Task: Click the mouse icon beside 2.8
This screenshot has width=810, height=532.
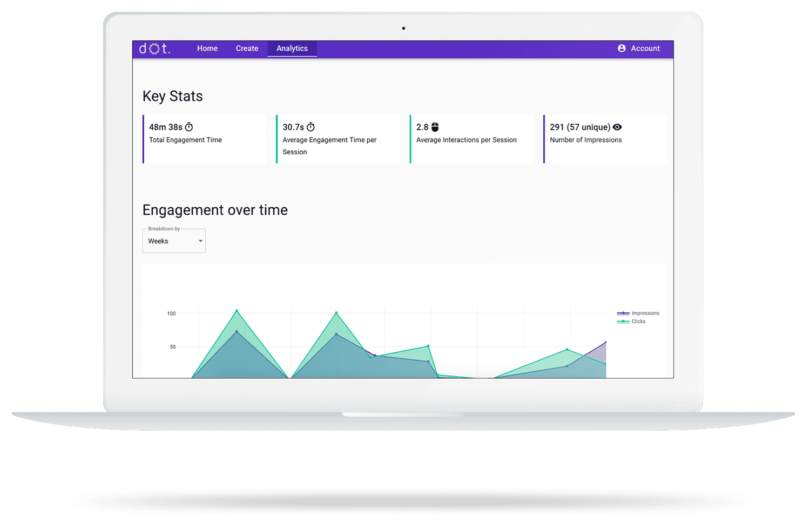Action: [x=435, y=127]
